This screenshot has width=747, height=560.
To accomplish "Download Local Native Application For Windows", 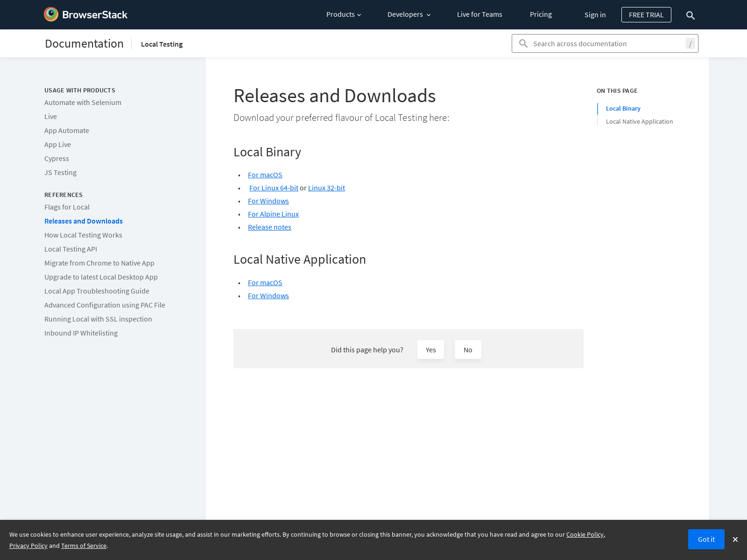I will click(268, 296).
